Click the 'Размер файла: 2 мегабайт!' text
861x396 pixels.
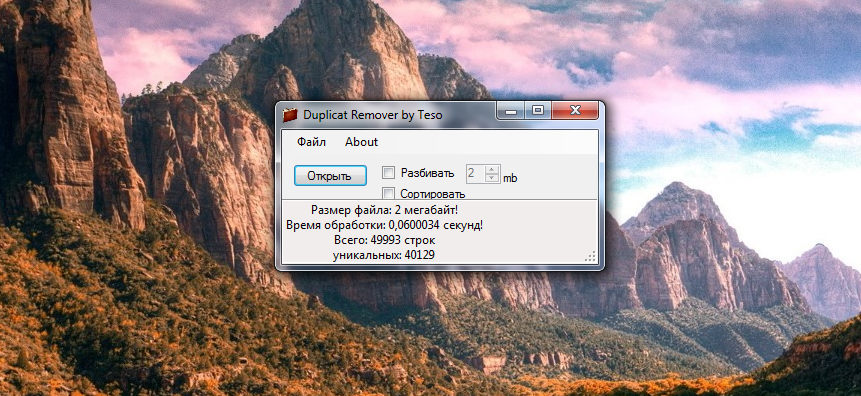384,210
